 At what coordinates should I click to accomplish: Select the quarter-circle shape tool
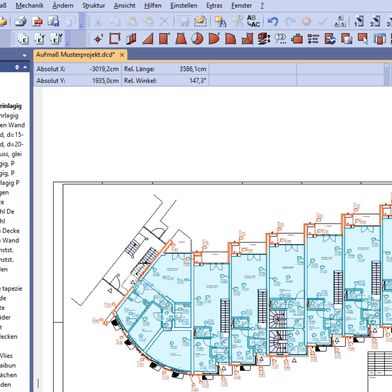[231, 39]
